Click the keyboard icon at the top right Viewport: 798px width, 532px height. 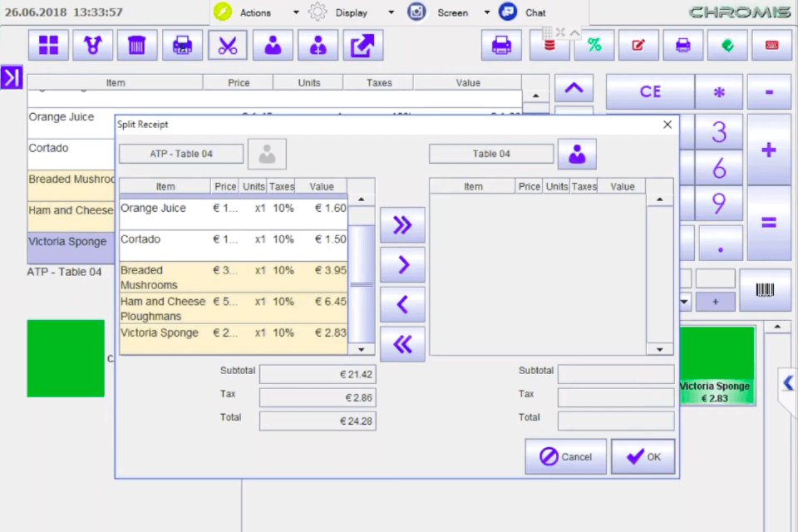click(771, 45)
